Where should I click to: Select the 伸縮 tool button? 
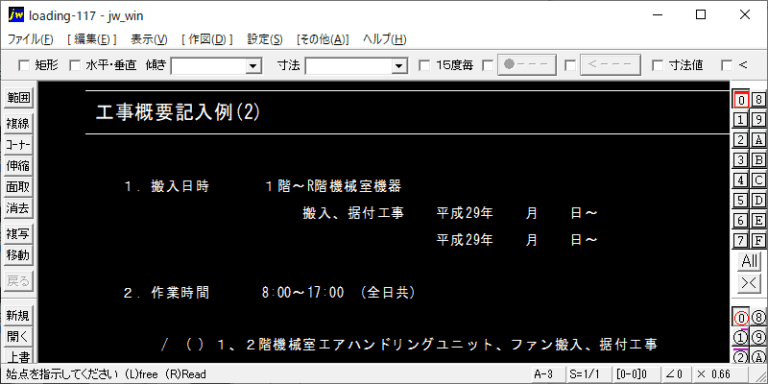coord(18,166)
